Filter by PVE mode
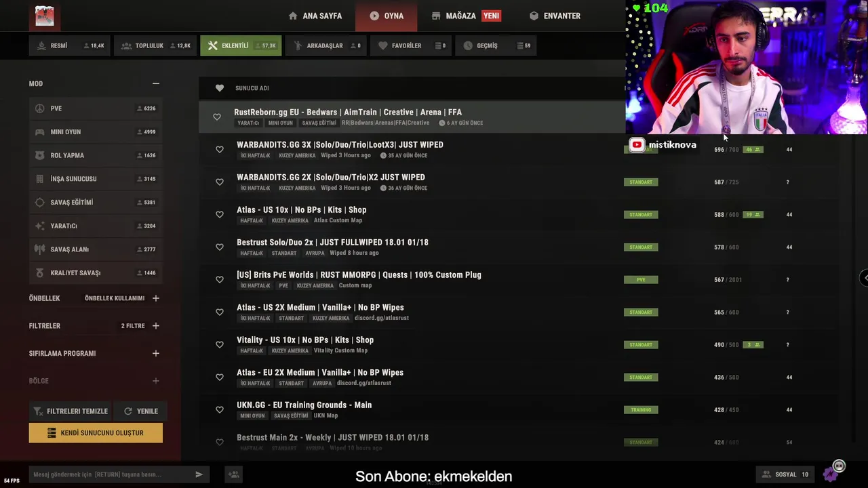The width and height of the screenshot is (868, 488). [96, 108]
